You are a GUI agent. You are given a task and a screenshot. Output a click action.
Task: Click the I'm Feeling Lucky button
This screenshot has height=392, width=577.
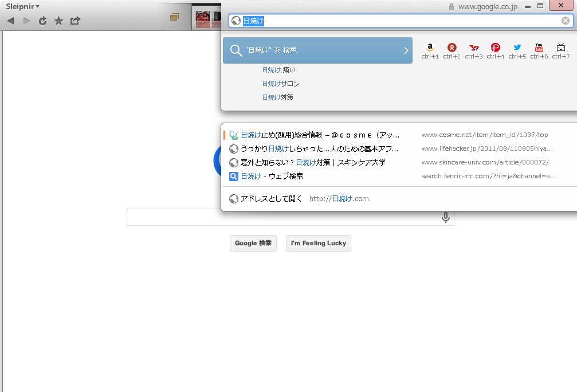point(319,244)
